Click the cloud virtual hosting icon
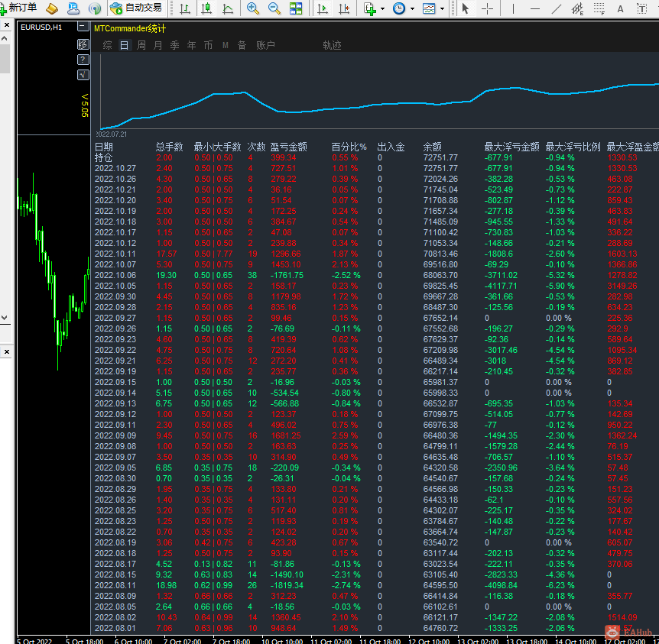The width and height of the screenshot is (659, 644). 73,8
